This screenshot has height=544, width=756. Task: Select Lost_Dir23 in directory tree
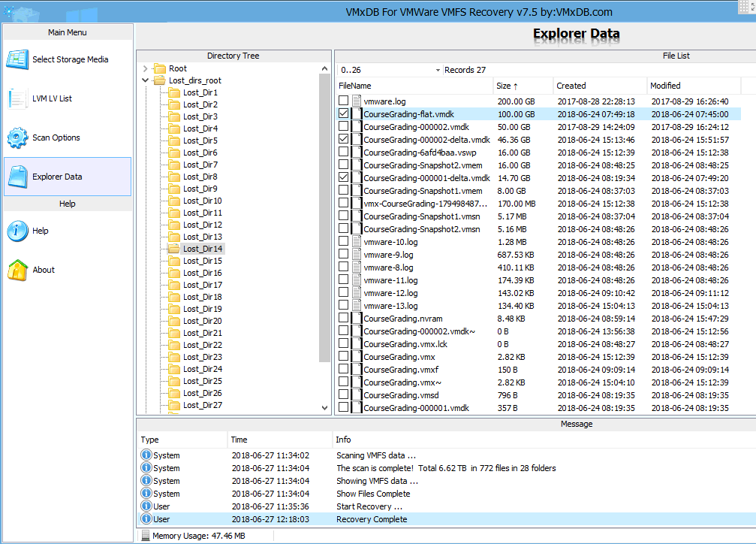[x=203, y=357]
